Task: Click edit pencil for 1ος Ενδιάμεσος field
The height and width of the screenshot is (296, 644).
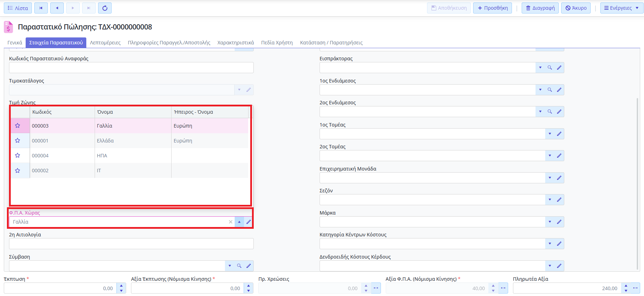Action: (559, 90)
